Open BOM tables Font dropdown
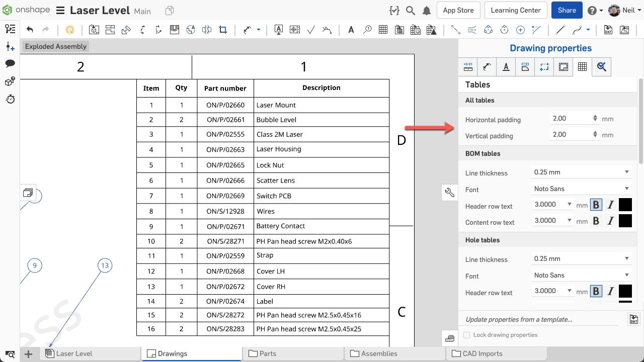 point(581,189)
